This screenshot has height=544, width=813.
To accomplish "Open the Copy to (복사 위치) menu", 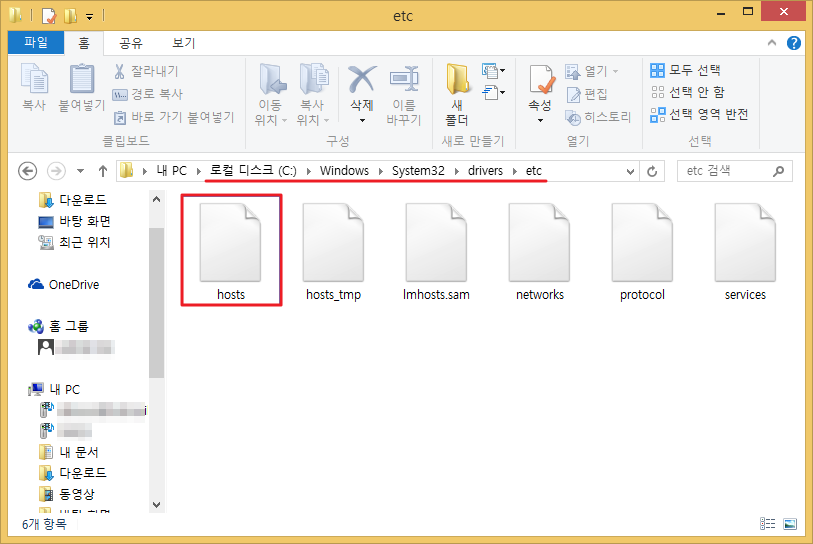I will [x=313, y=95].
